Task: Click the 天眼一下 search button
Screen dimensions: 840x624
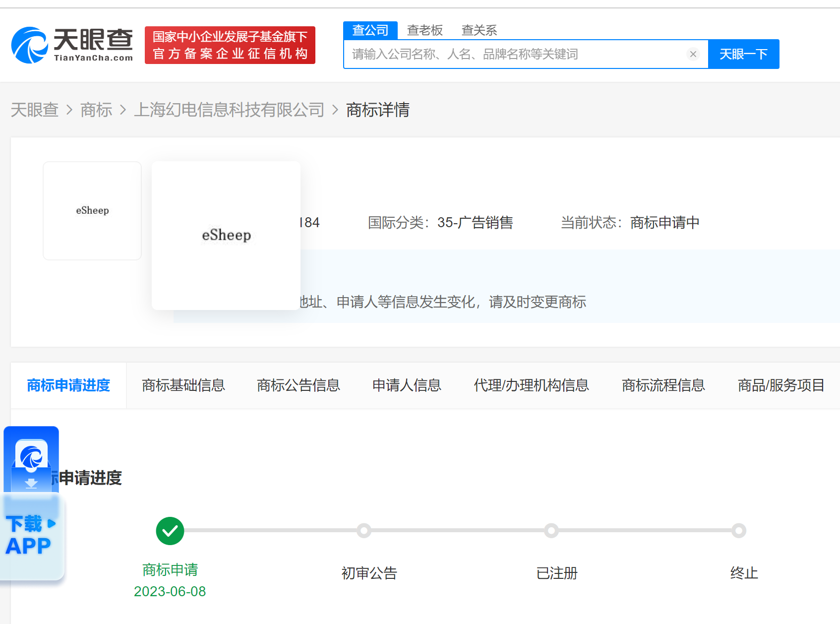Action: 743,54
